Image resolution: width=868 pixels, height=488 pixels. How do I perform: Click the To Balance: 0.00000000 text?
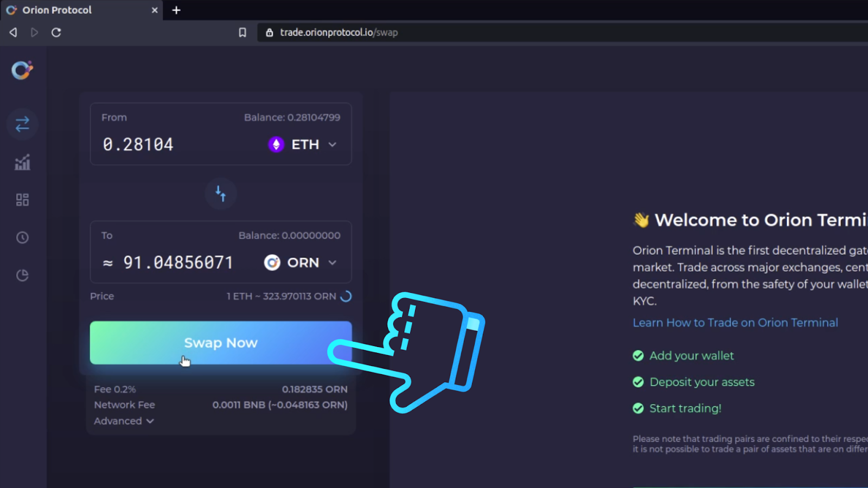pyautogui.click(x=290, y=235)
